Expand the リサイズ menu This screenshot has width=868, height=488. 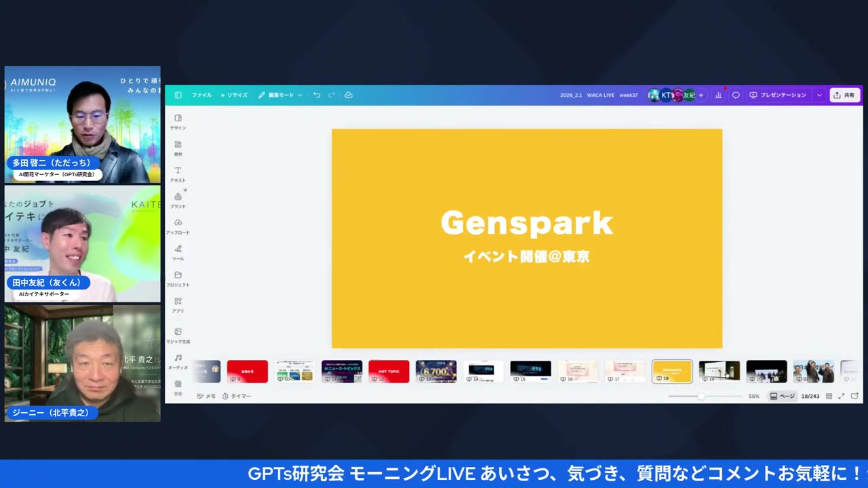(235, 95)
